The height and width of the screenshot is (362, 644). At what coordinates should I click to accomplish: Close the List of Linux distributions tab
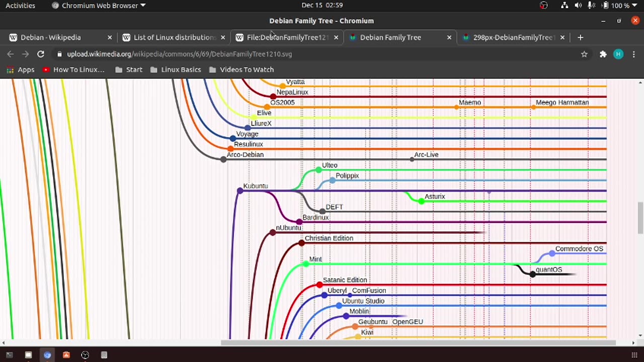click(223, 37)
